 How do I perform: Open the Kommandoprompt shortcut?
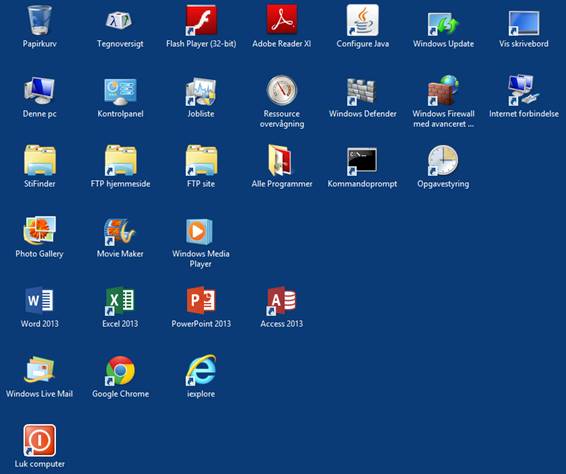[362, 161]
